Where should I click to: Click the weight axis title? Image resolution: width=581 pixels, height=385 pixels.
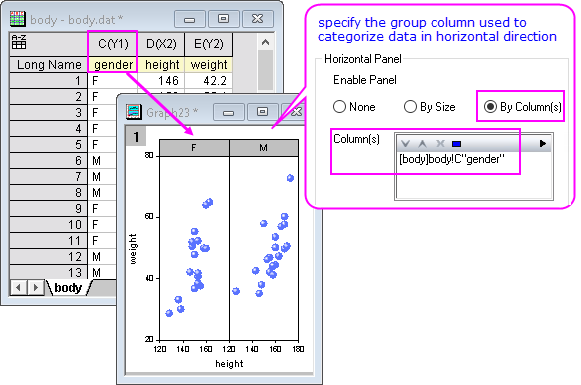(133, 249)
